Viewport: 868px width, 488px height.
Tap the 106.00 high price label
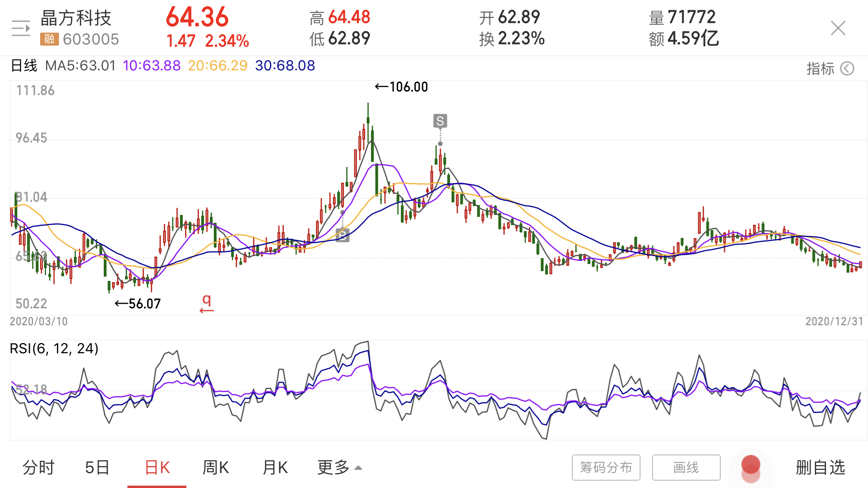click(x=402, y=87)
